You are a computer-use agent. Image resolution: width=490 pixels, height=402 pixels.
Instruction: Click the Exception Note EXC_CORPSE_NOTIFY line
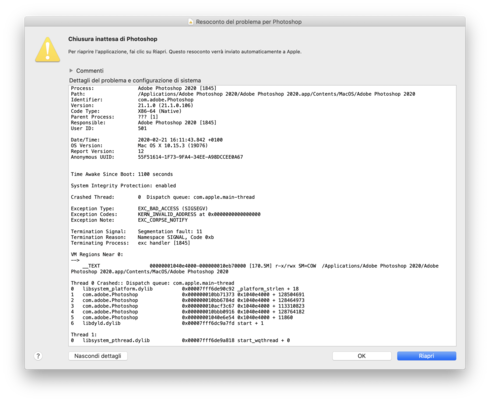coord(129,220)
